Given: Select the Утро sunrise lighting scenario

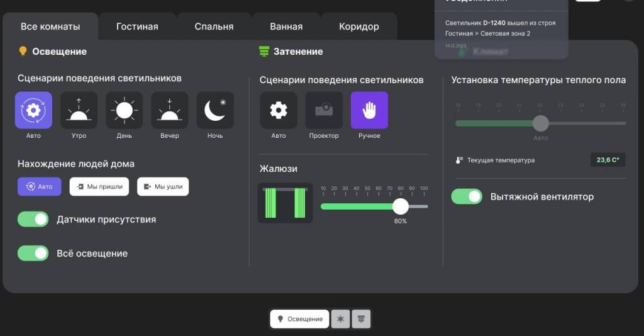Looking at the screenshot, I should coord(79,110).
